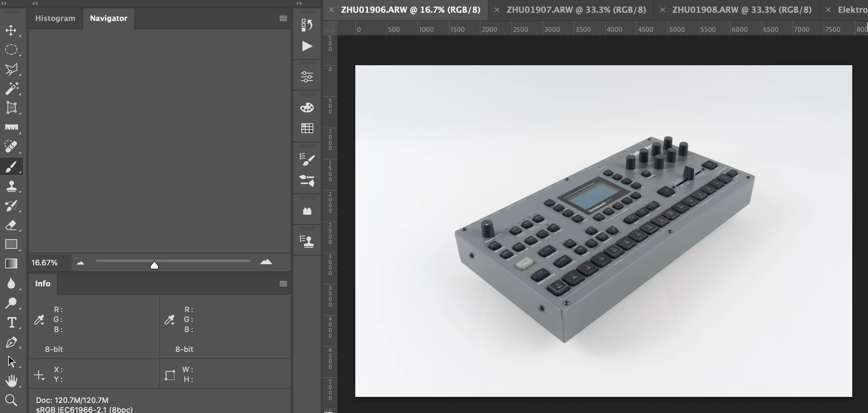Select the Eraser tool
The image size is (868, 413).
pyautogui.click(x=11, y=225)
